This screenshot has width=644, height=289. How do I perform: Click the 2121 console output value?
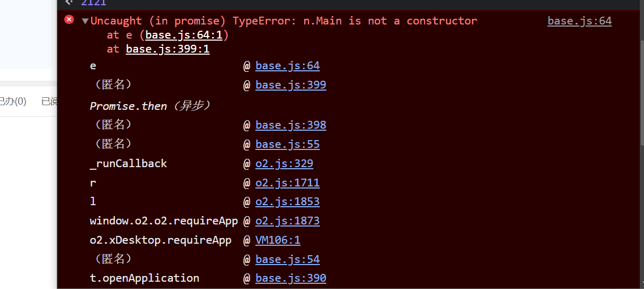94,3
